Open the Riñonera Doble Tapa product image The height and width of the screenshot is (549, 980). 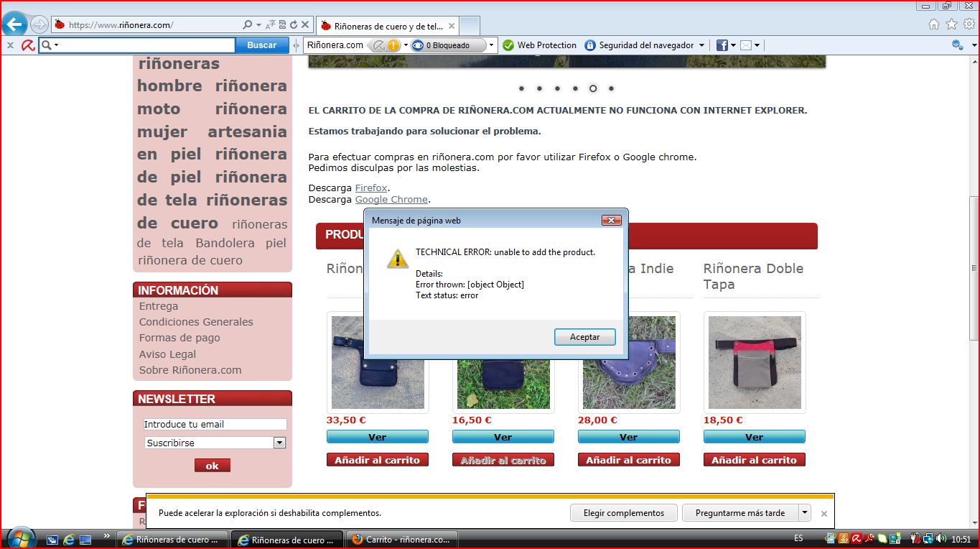click(755, 362)
